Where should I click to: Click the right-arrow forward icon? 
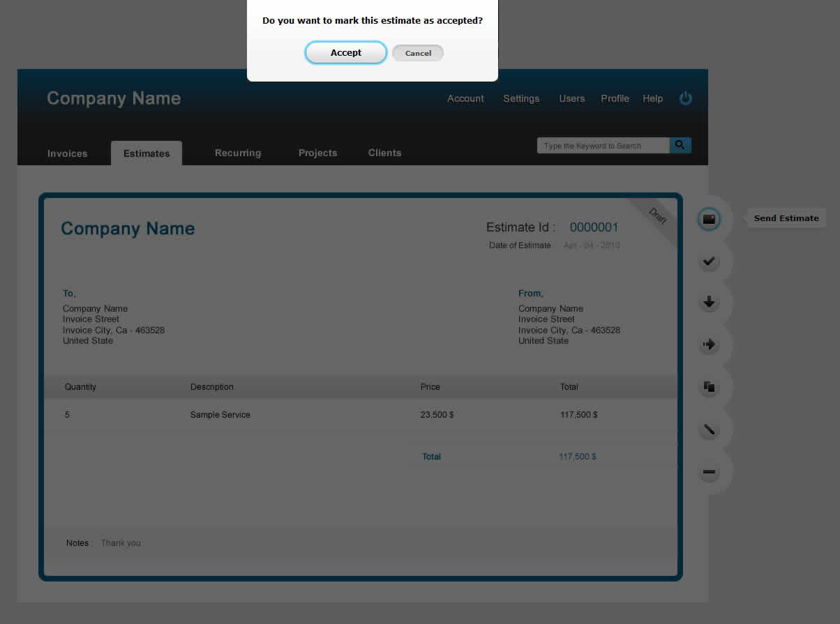(x=709, y=344)
